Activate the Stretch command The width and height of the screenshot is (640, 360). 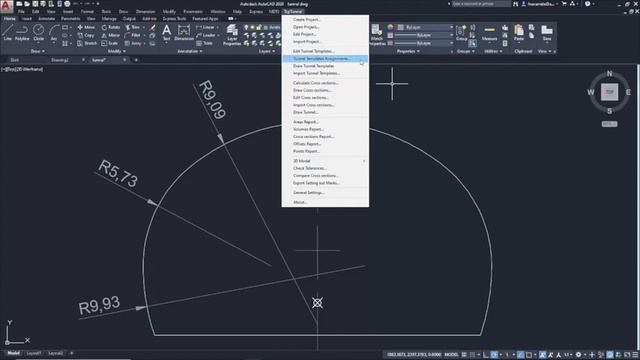tap(87, 43)
